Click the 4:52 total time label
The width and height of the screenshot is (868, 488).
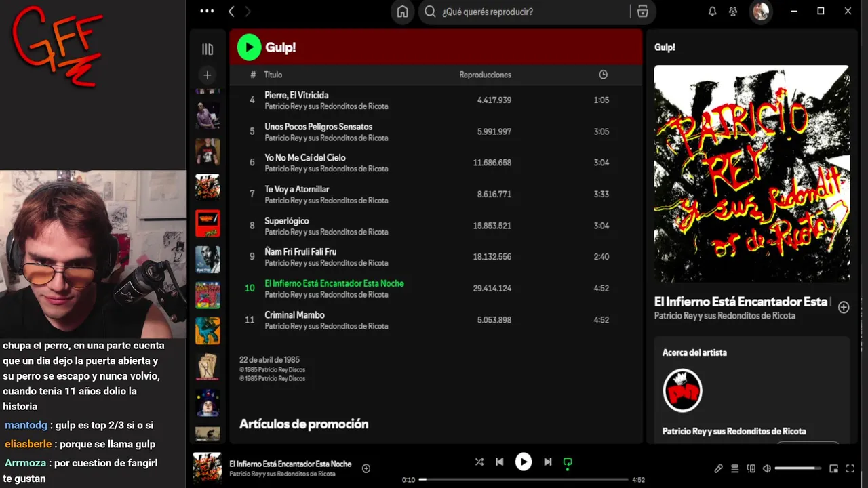pyautogui.click(x=638, y=480)
